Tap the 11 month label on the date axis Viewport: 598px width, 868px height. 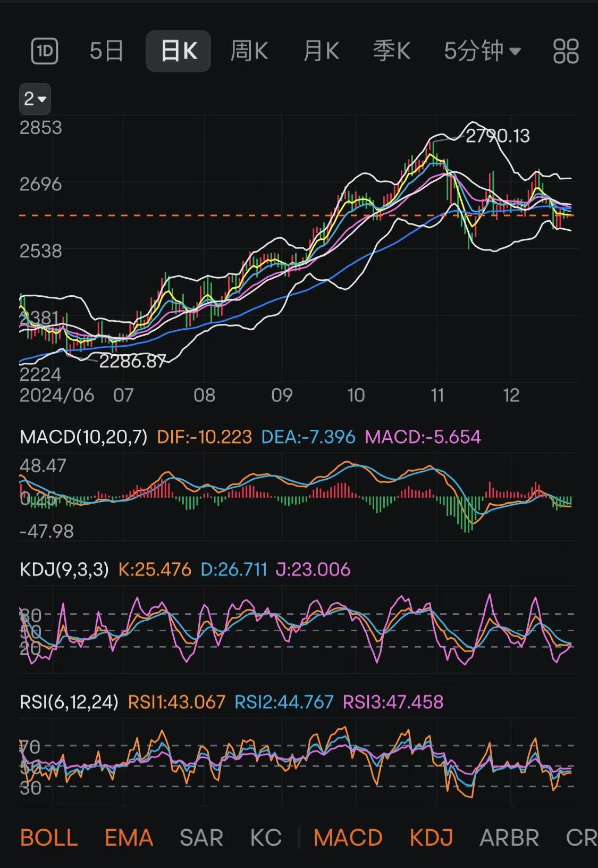tap(437, 395)
